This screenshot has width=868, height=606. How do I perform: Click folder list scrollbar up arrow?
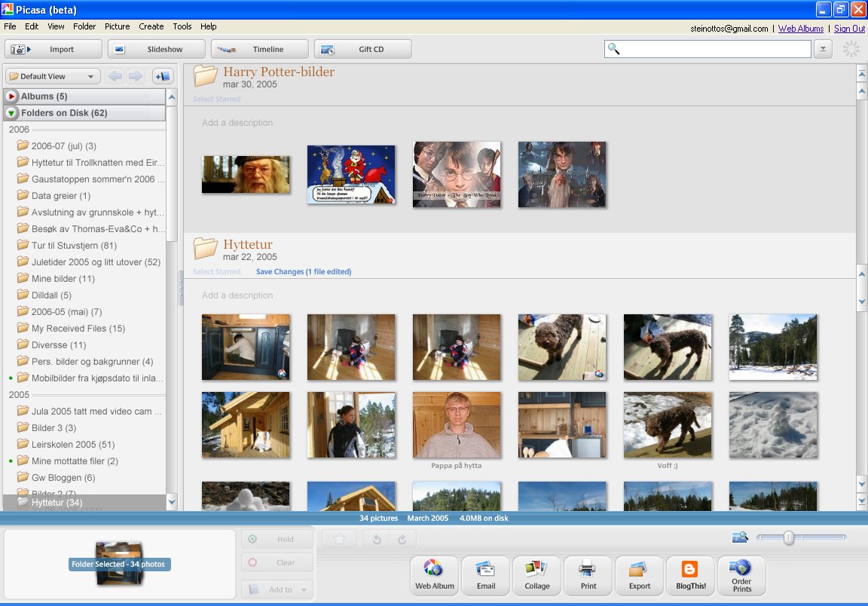(x=172, y=97)
